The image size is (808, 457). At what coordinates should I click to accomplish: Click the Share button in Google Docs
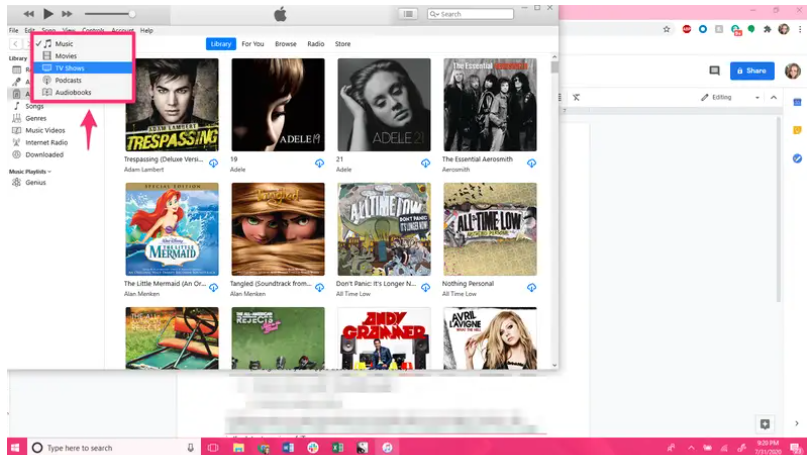(x=752, y=71)
